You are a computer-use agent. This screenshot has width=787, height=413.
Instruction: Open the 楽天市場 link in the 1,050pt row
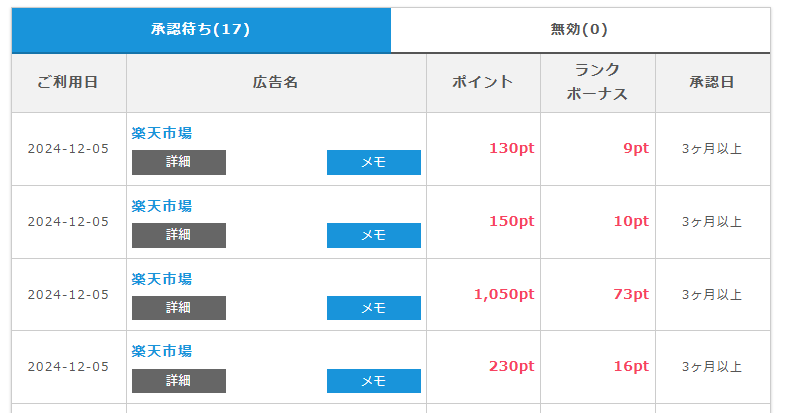(x=162, y=279)
